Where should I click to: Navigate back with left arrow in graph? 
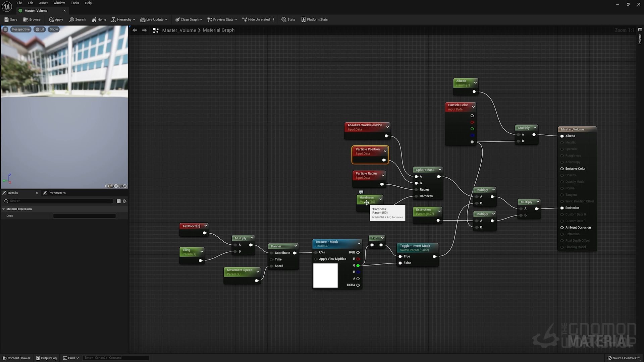135,30
